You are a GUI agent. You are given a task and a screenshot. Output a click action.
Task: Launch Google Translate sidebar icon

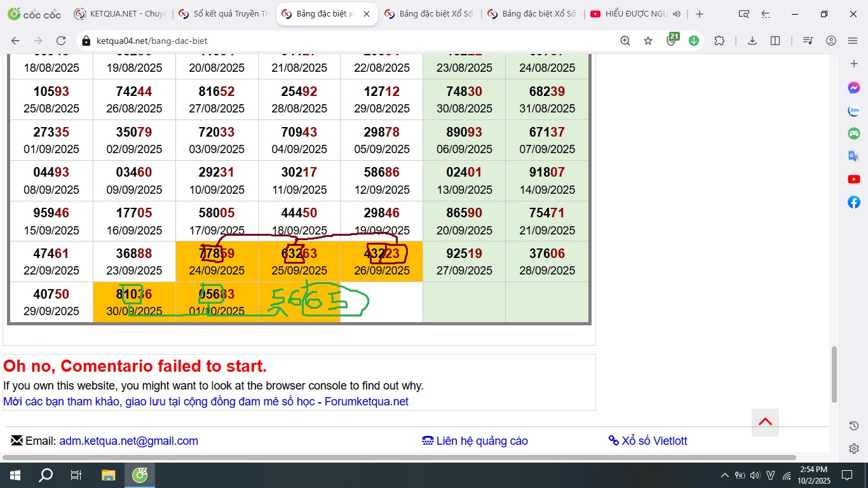(854, 156)
